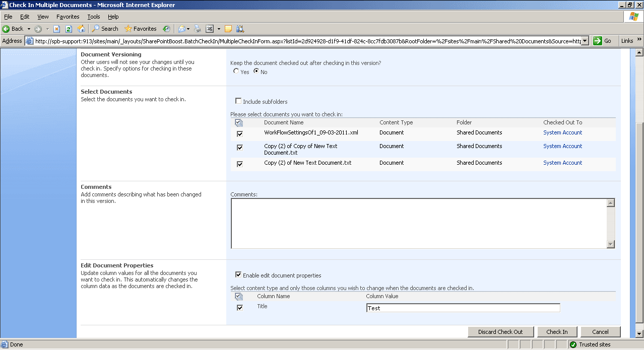This screenshot has width=644, height=350.
Task: Select Yes to keep document checked out
Action: tap(236, 72)
